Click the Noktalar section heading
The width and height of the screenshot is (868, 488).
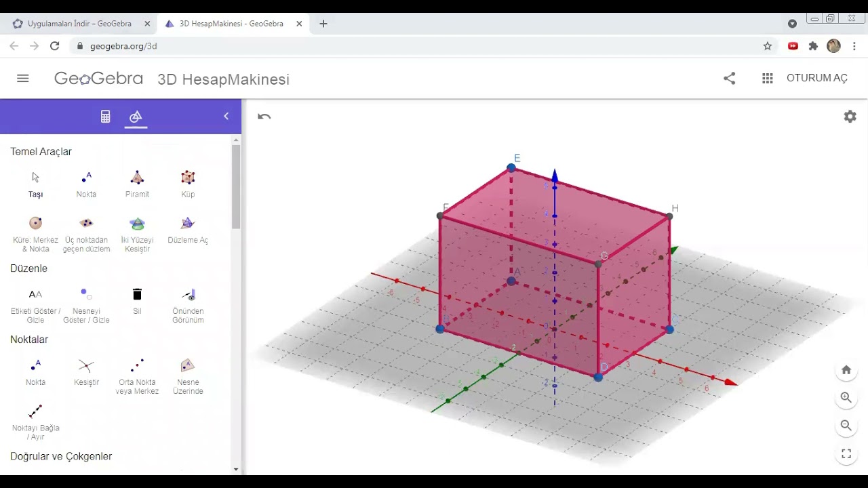point(29,340)
